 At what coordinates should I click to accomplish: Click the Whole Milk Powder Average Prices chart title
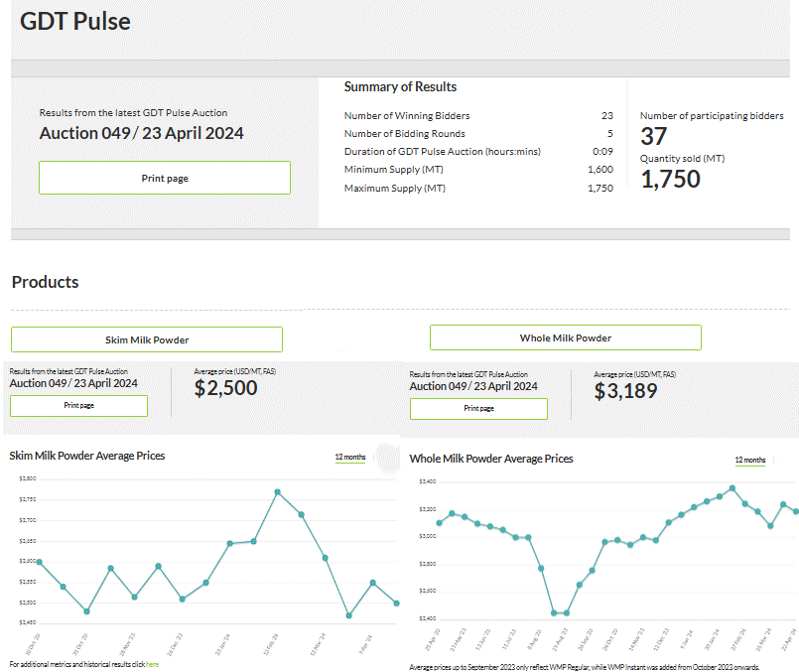(491, 459)
